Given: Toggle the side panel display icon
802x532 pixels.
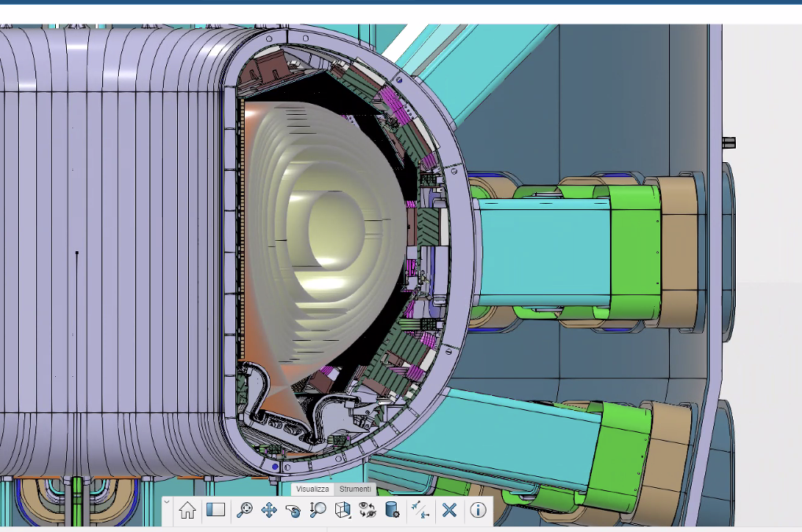Looking at the screenshot, I should tap(216, 510).
